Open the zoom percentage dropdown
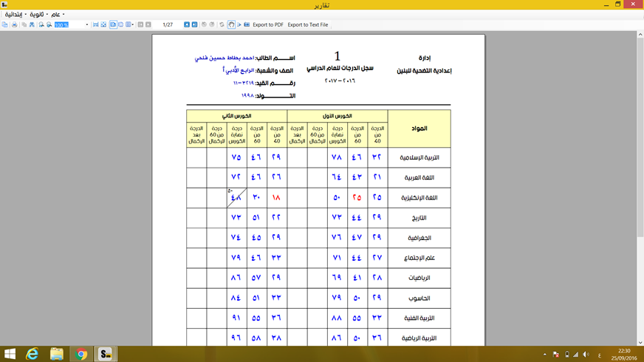This screenshot has height=362, width=644. point(86,25)
